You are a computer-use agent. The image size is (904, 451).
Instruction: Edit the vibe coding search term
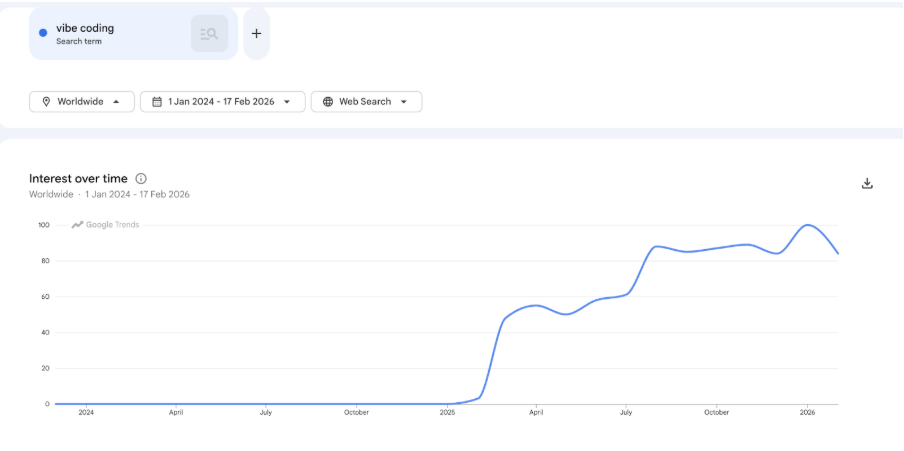click(x=85, y=29)
